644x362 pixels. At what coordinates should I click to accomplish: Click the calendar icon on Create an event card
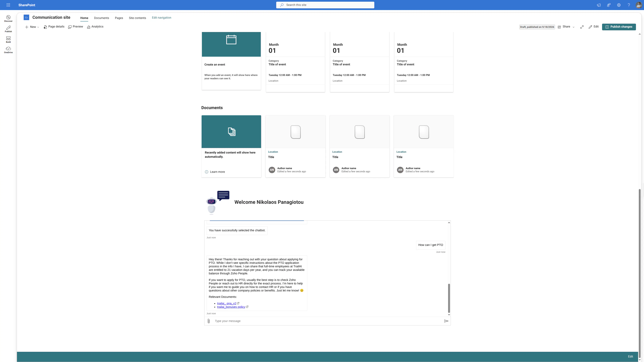click(231, 40)
